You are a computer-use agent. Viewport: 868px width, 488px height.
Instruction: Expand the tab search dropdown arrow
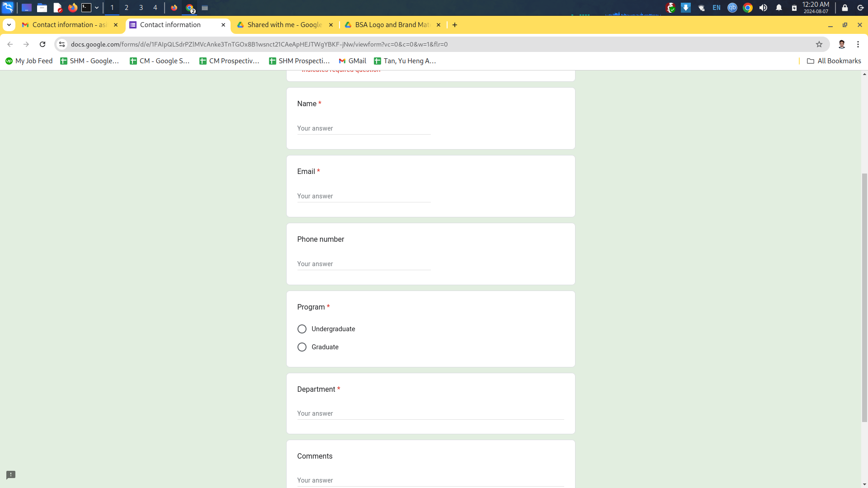[9, 25]
